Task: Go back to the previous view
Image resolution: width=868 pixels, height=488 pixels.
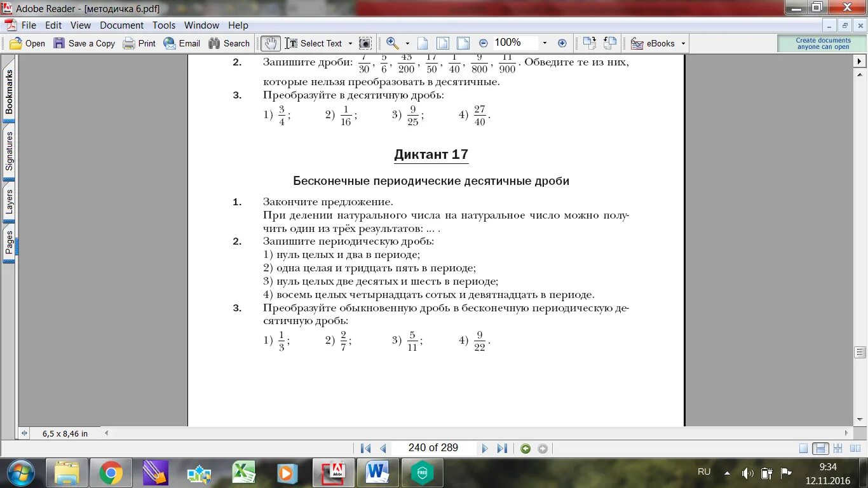Action: click(x=526, y=448)
